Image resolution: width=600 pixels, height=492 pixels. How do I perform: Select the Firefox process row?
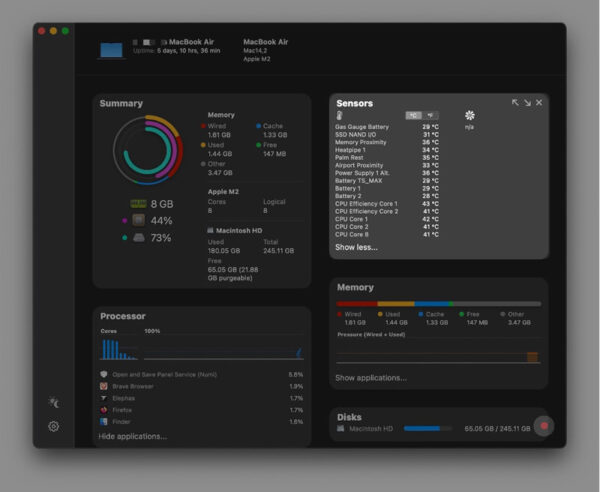pyautogui.click(x=202, y=410)
